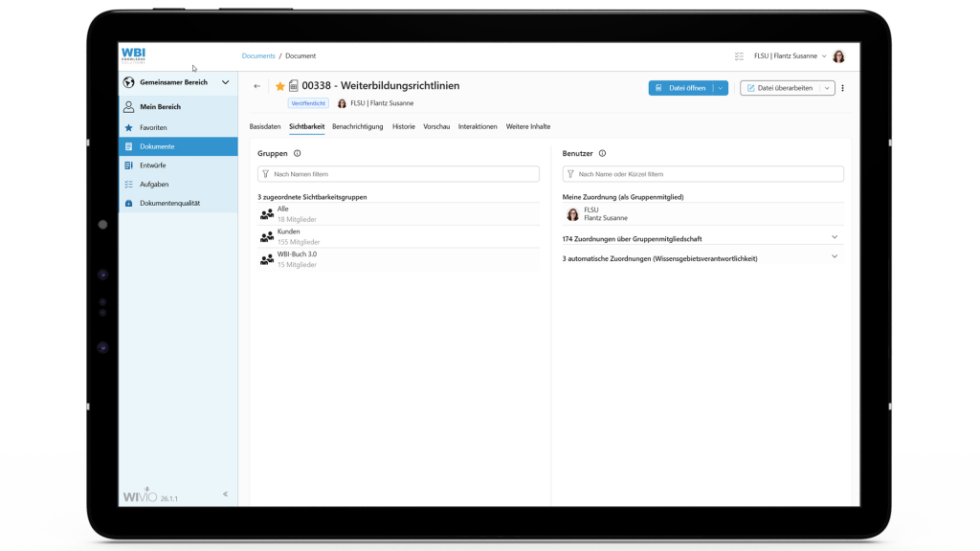Switch to the Benachrichtigung tab
The image size is (980, 551).
(x=357, y=126)
